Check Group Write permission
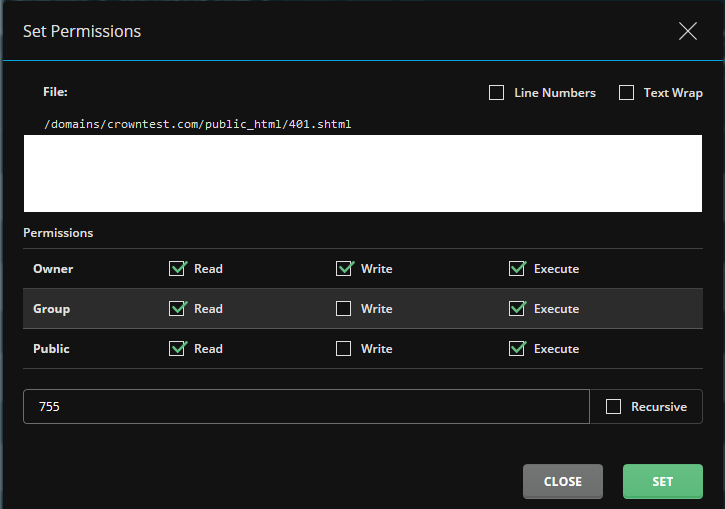725x509 pixels. tap(344, 308)
